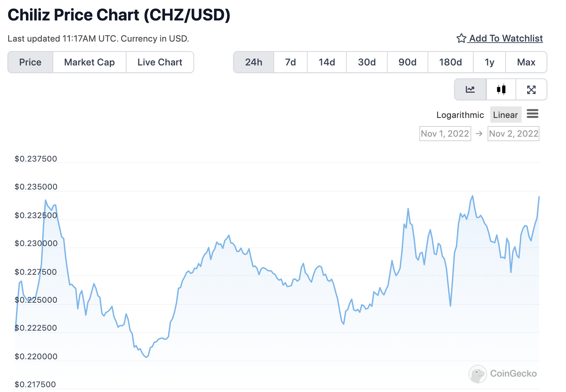
Task: Select the 1y time range
Action: click(490, 62)
